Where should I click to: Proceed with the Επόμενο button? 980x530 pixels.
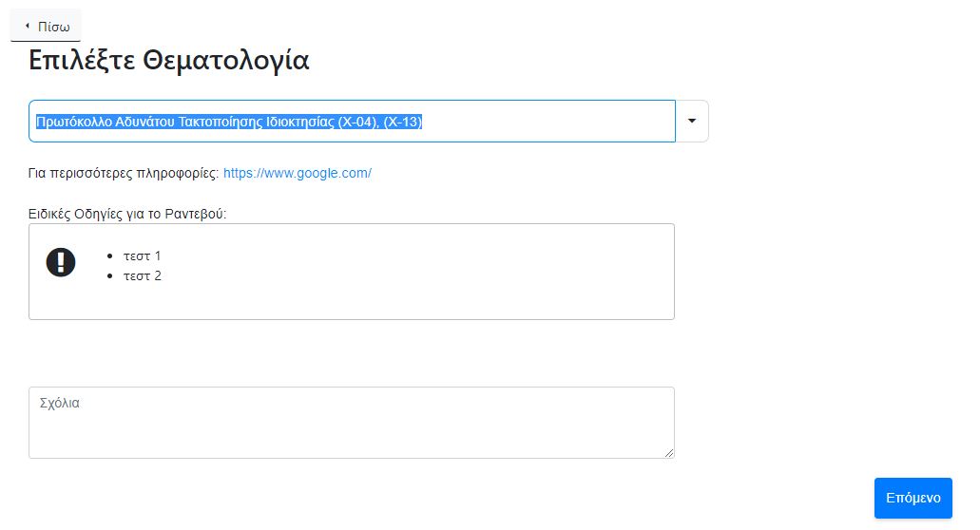point(913,498)
